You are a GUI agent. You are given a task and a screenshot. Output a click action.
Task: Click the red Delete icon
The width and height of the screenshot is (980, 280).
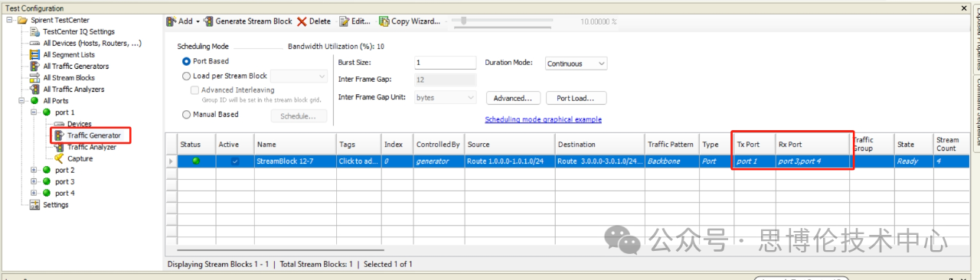point(302,21)
